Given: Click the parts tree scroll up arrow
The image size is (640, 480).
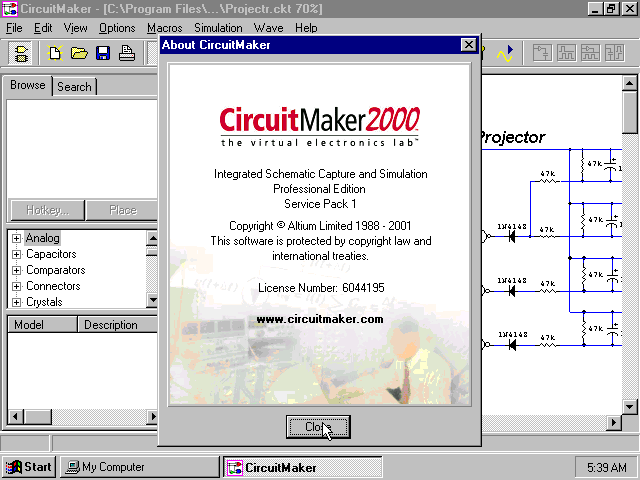Looking at the screenshot, I should (x=152, y=238).
